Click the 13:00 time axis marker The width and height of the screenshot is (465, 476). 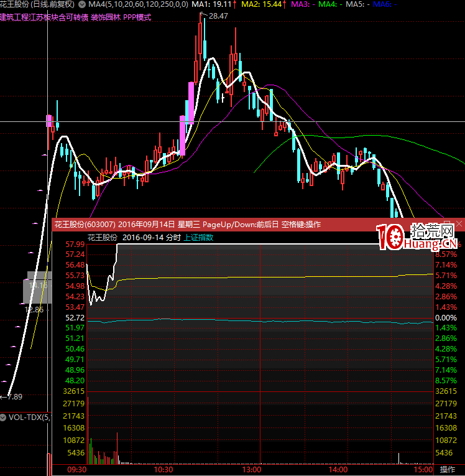click(252, 469)
